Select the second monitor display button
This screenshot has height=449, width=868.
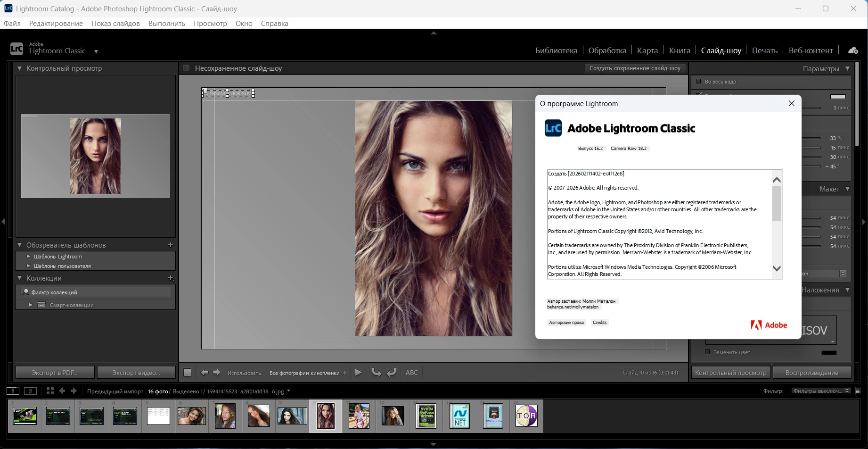pos(30,391)
